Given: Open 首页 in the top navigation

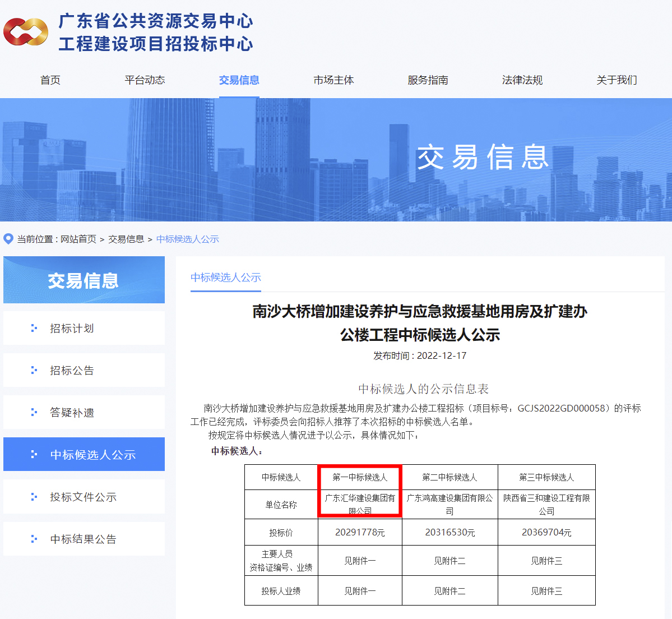Looking at the screenshot, I should tap(50, 80).
